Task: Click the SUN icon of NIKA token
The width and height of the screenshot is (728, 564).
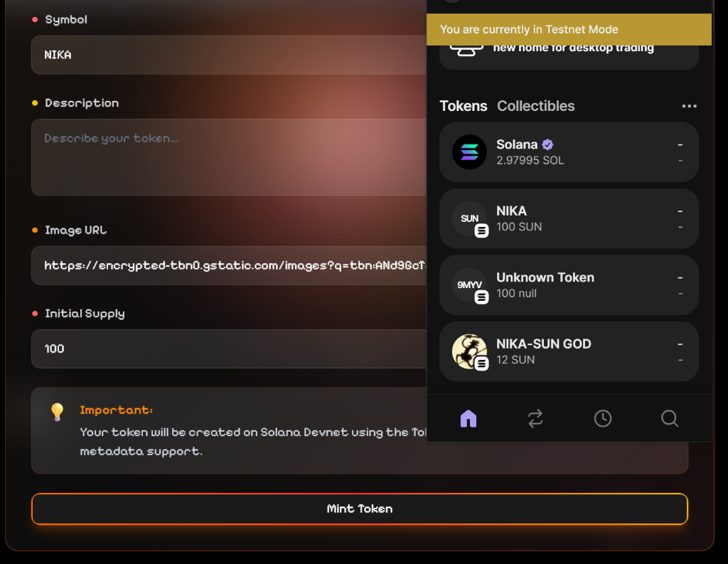Action: 469,218
